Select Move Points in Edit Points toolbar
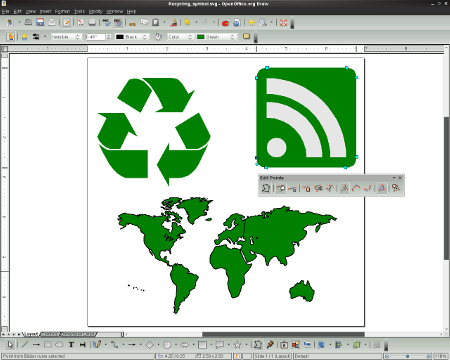 coord(281,188)
